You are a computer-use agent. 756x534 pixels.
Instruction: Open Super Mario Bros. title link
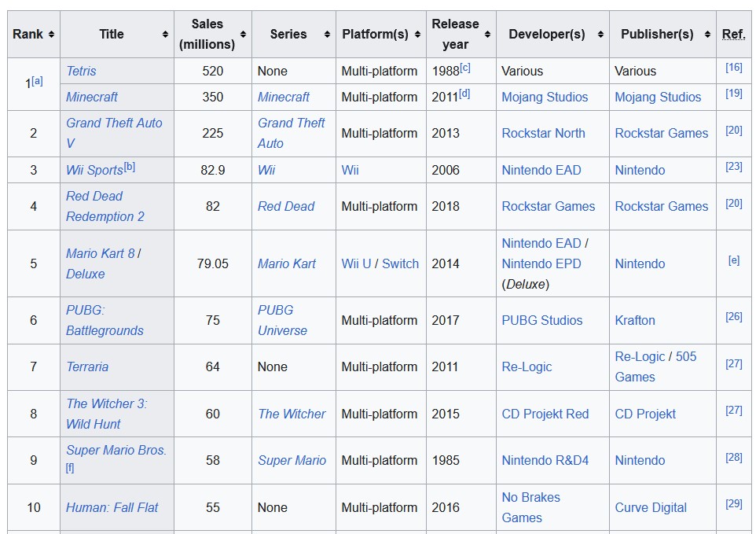[116, 450]
